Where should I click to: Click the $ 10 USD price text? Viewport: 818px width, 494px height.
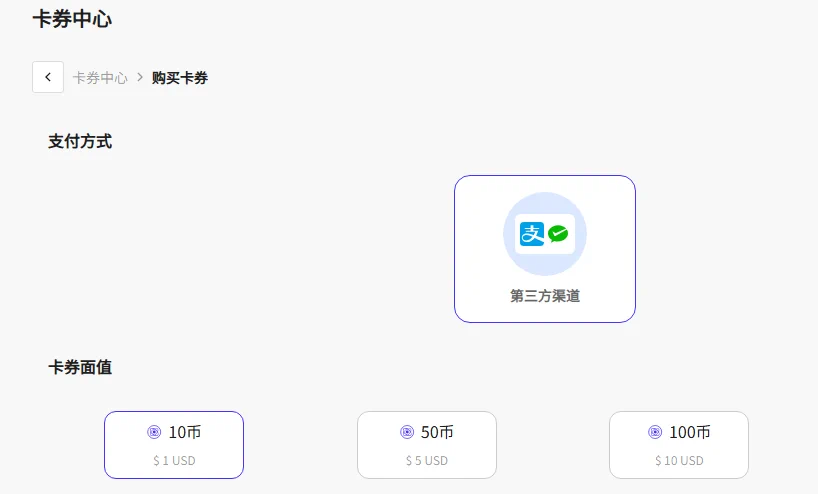pos(679,461)
